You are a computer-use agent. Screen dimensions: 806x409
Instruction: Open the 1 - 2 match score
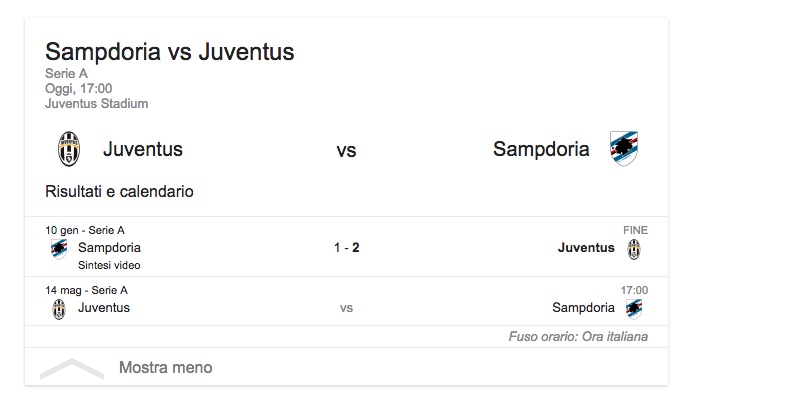[346, 247]
